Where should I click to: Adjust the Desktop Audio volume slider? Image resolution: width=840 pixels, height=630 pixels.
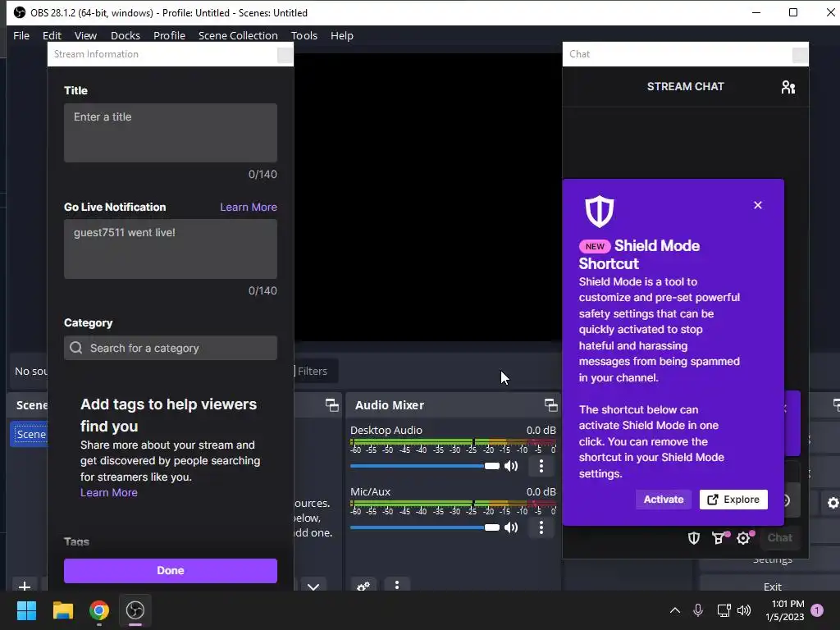pos(424,466)
